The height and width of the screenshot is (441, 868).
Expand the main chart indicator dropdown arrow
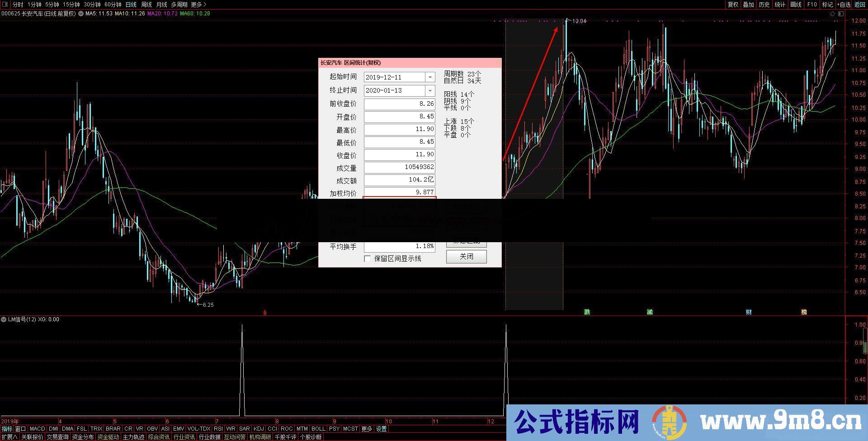coord(81,14)
